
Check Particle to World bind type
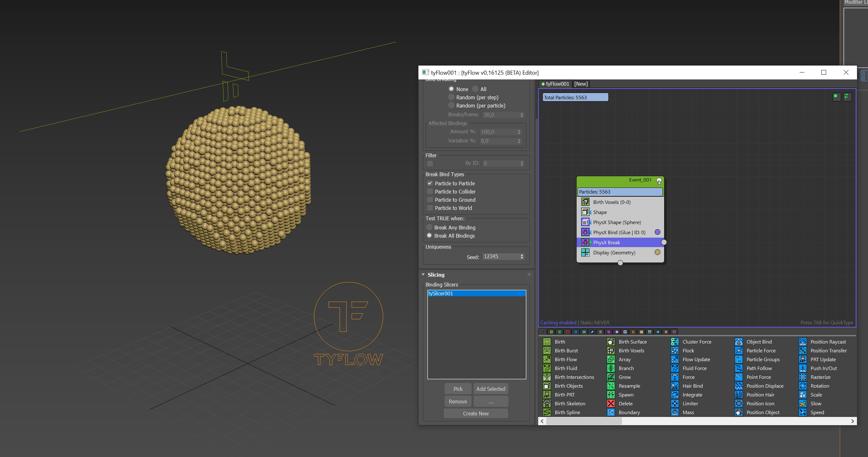coord(430,208)
